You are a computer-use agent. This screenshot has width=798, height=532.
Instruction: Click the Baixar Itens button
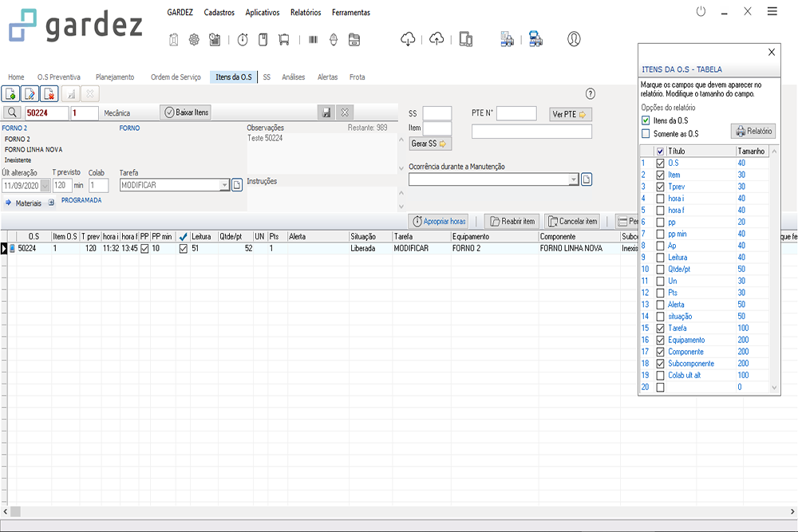point(186,112)
